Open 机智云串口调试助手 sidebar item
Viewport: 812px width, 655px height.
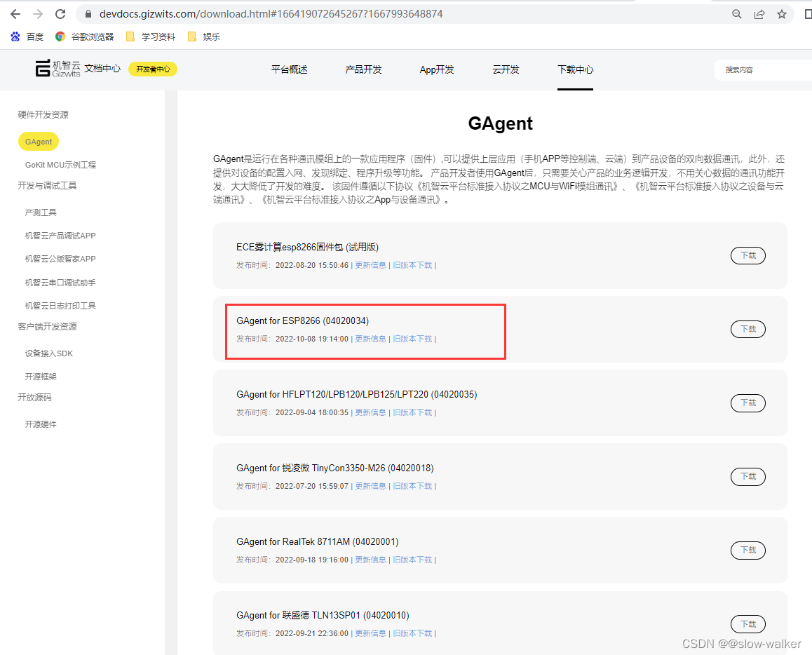[x=60, y=283]
